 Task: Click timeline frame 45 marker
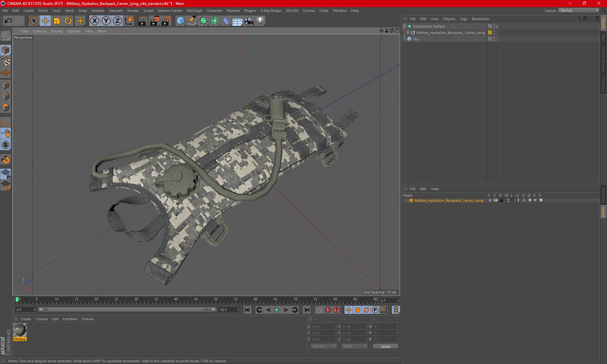[x=196, y=299]
